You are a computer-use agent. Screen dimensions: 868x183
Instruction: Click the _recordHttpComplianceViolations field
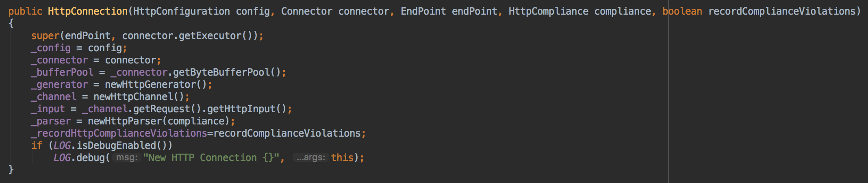119,133
